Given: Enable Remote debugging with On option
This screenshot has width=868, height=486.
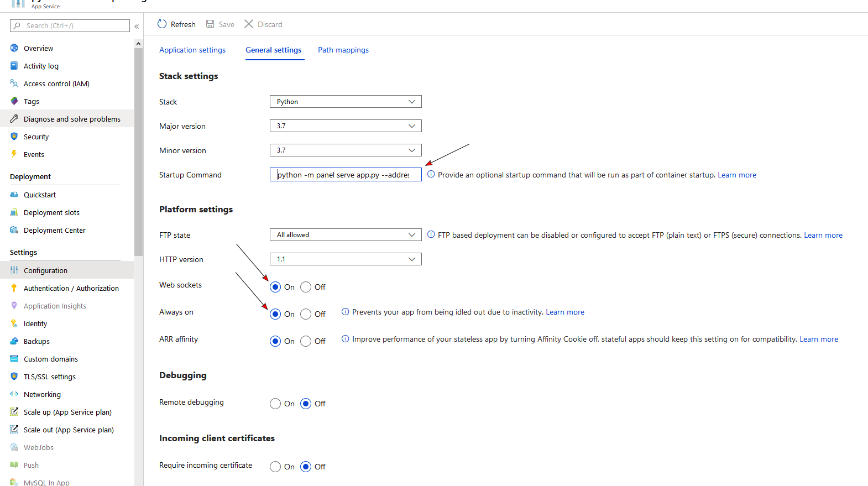Looking at the screenshot, I should click(x=275, y=404).
